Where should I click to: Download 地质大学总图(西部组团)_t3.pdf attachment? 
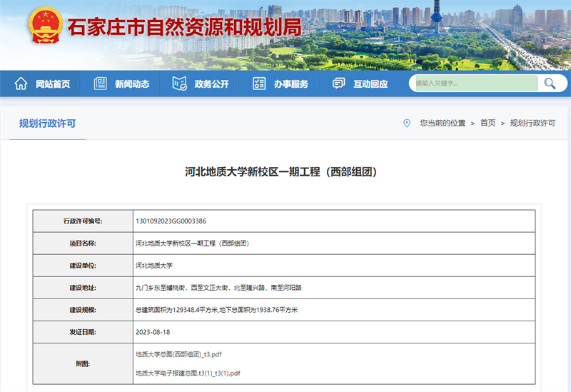tap(178, 354)
